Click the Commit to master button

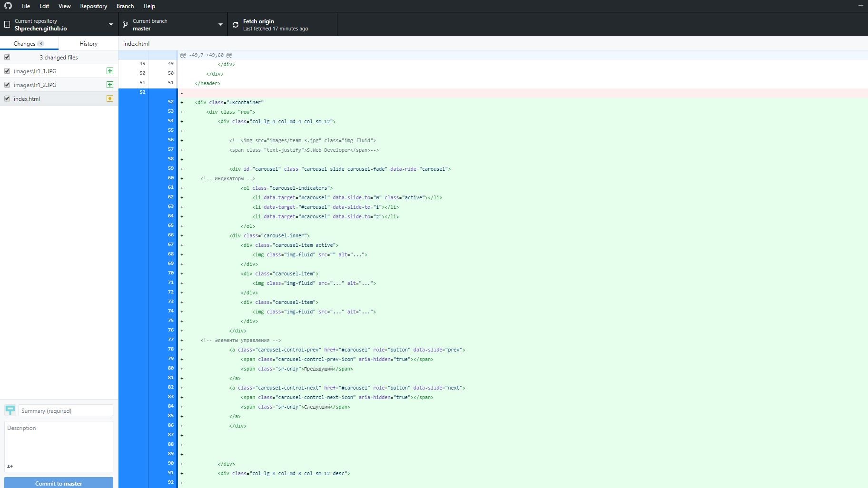tap(59, 483)
